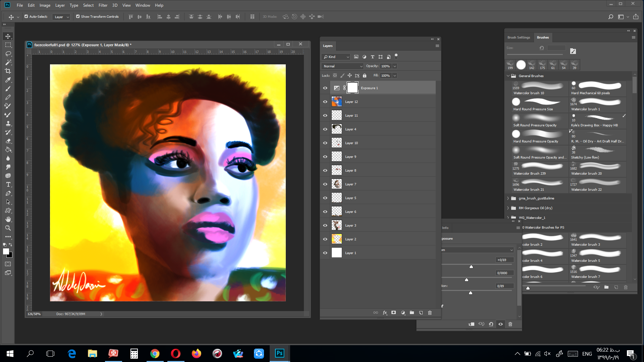Hide the Exposure 1 layer

coord(325,88)
